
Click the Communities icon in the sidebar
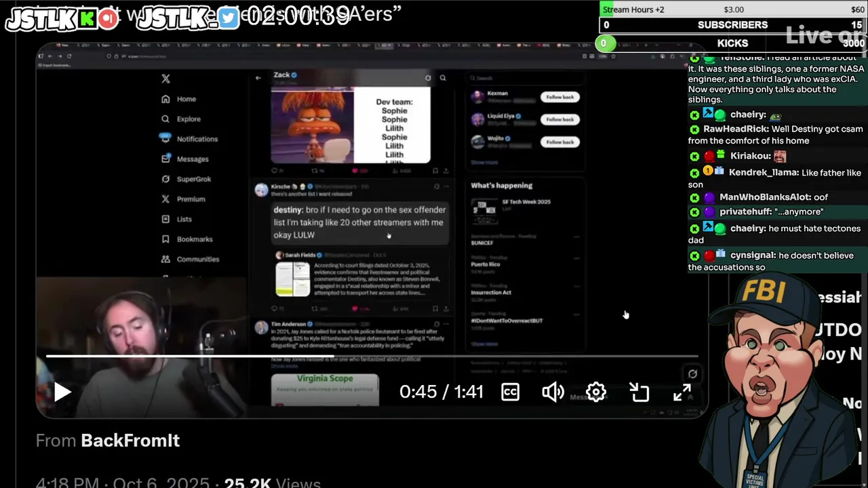coord(165,259)
